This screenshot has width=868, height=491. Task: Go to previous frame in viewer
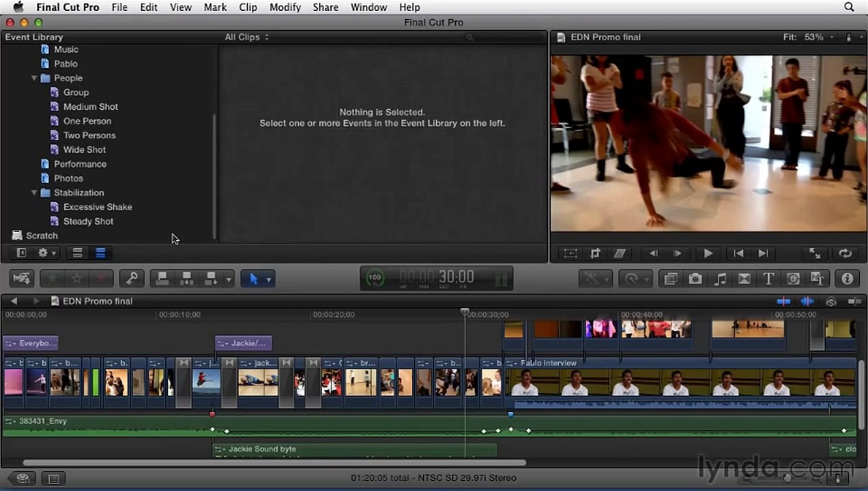tap(654, 253)
